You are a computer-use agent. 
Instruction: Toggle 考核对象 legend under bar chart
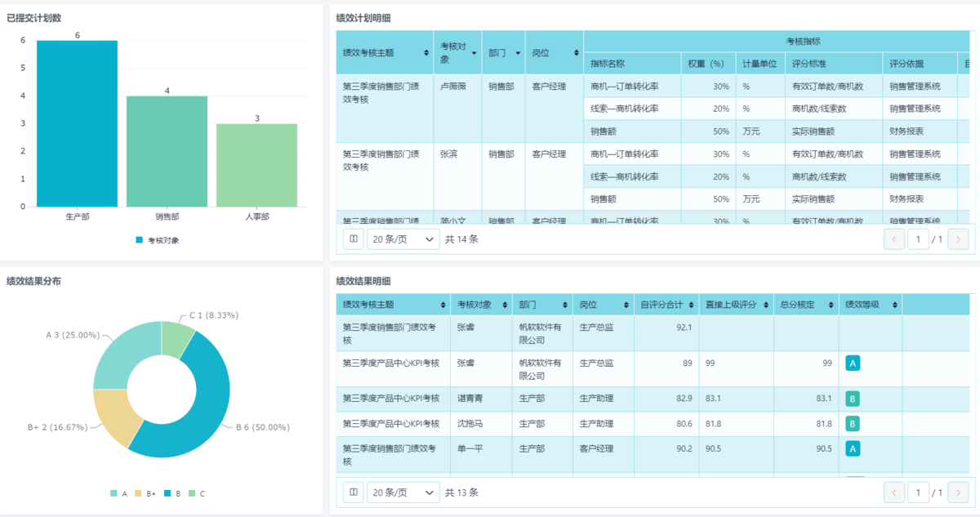coord(157,240)
